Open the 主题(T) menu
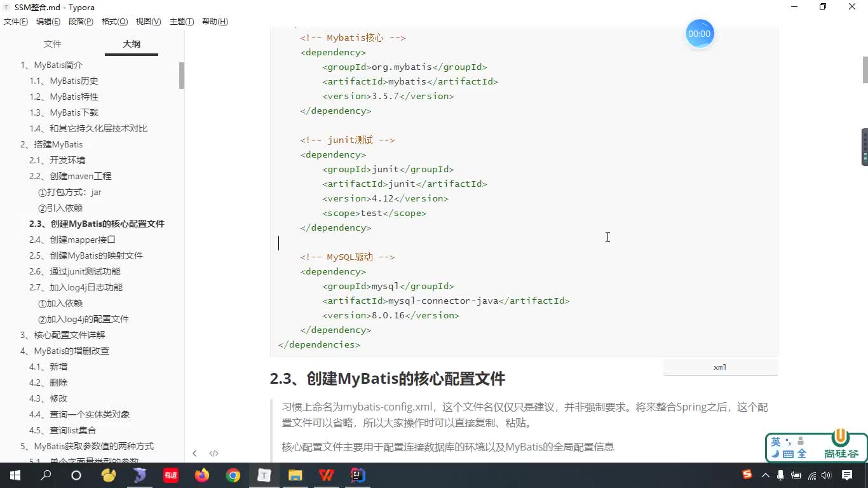Viewport: 868px width, 488px height. [x=182, y=22]
